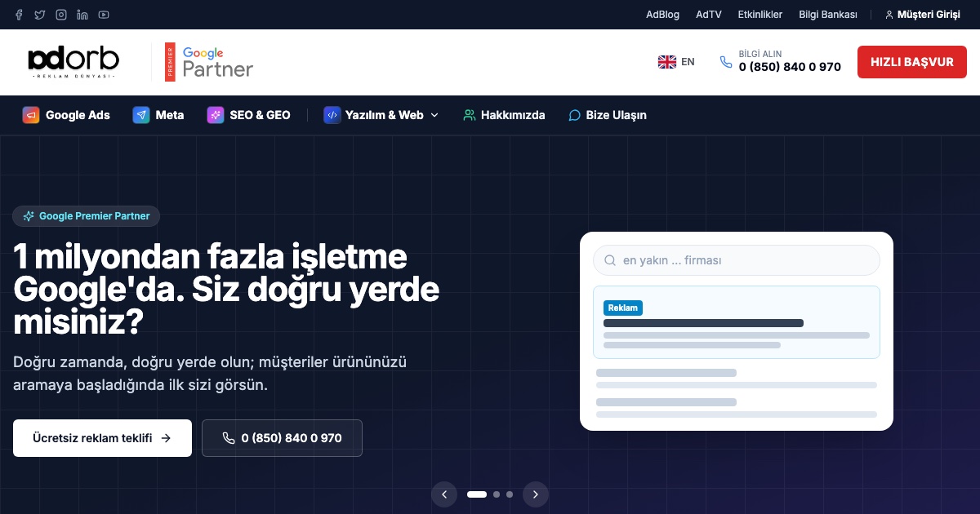The image size is (980, 514).
Task: Click the adorb logo
Action: tap(73, 61)
